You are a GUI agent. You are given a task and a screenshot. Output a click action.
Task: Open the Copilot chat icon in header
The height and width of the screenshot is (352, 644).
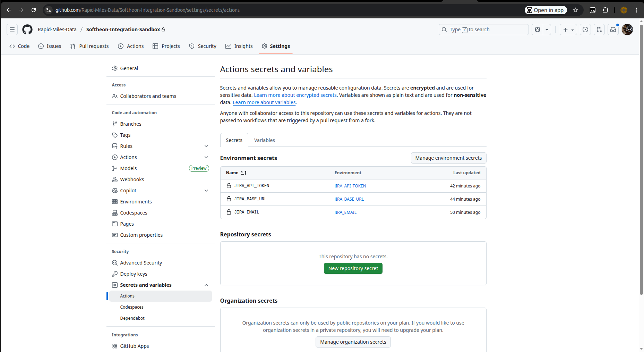pos(538,30)
